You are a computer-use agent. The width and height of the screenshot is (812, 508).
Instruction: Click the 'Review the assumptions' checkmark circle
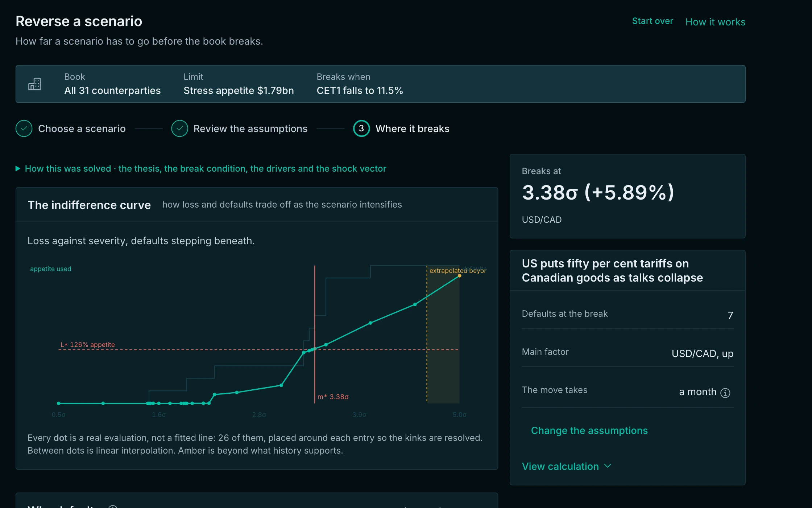point(179,128)
